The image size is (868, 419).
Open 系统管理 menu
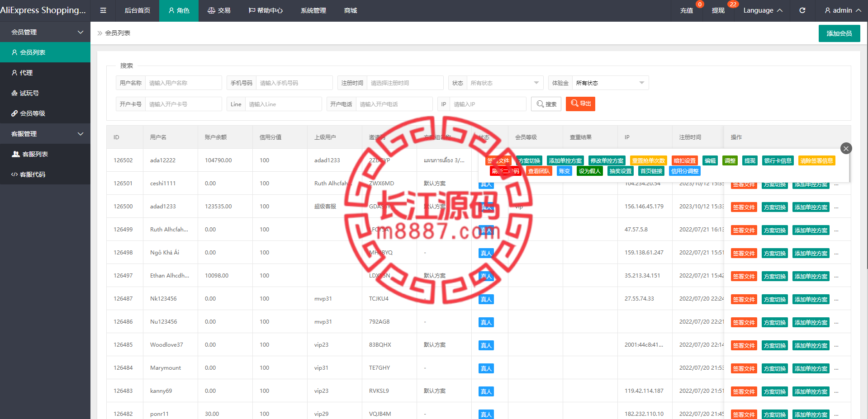pos(313,10)
